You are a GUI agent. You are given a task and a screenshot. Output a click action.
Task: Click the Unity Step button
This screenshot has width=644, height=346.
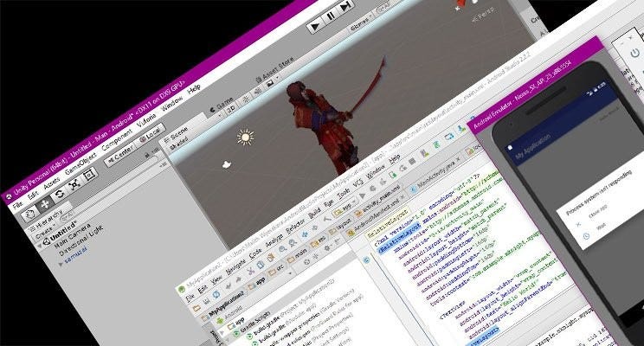point(345,7)
